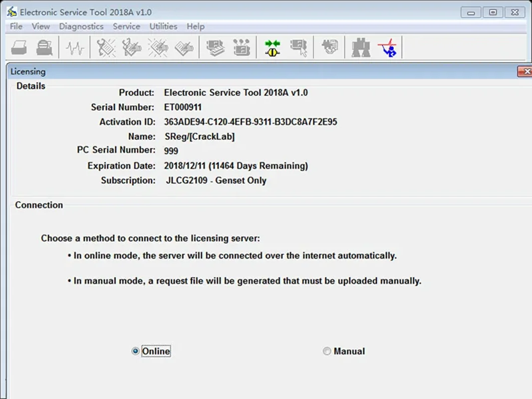This screenshot has width=532, height=399.
Task: Open Logged Diagnostic Codes icon
Action: pyautogui.click(x=132, y=47)
